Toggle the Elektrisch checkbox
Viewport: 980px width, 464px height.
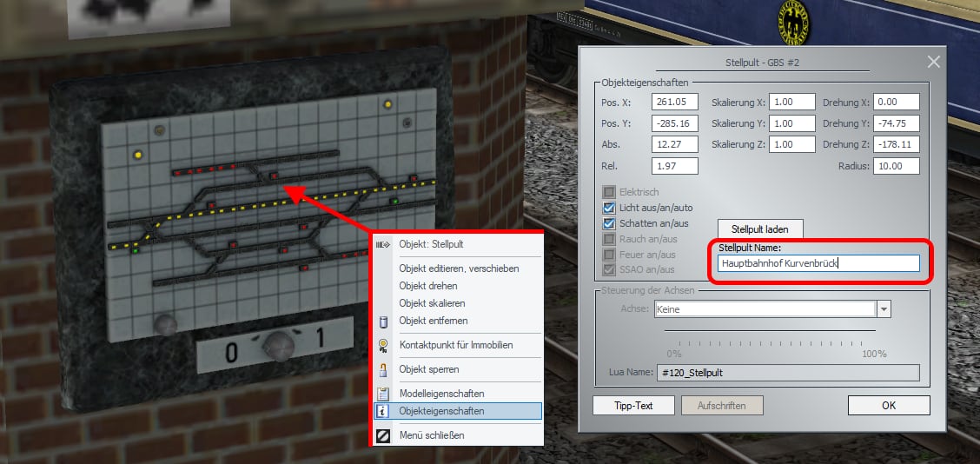click(609, 192)
